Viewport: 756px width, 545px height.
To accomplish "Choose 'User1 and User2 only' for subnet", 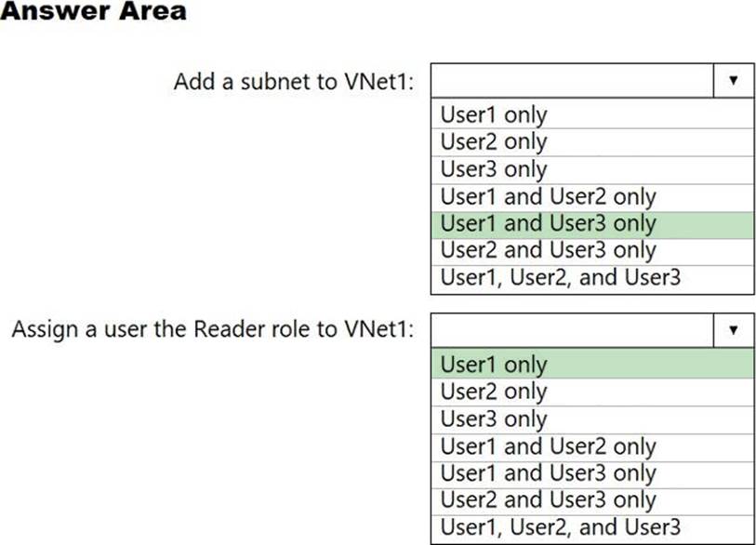I will click(591, 197).
